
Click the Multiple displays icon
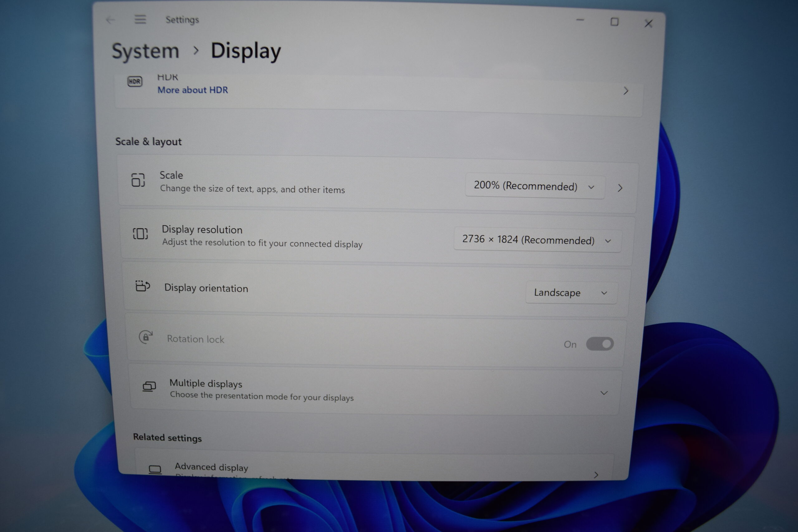(x=149, y=386)
